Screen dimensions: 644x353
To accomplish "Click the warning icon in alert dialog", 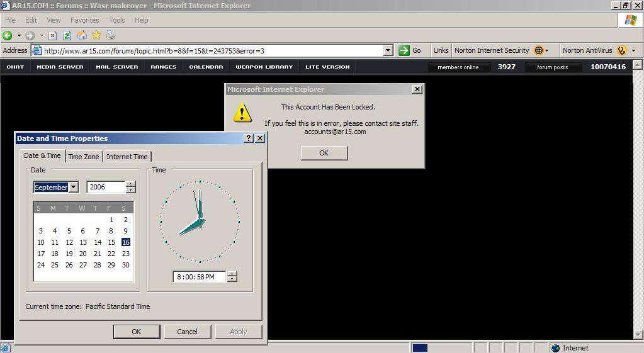I will tap(242, 112).
